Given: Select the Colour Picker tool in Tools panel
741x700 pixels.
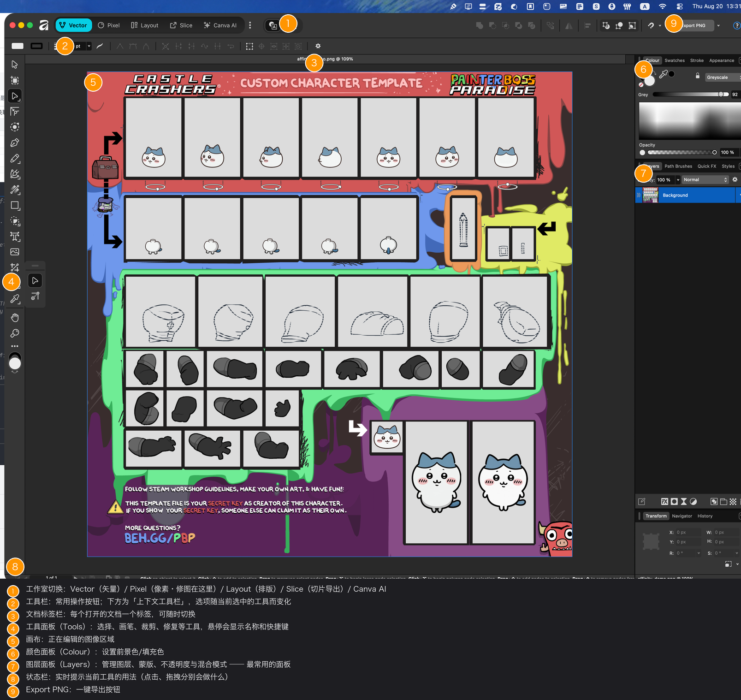Looking at the screenshot, I should click(x=15, y=299).
